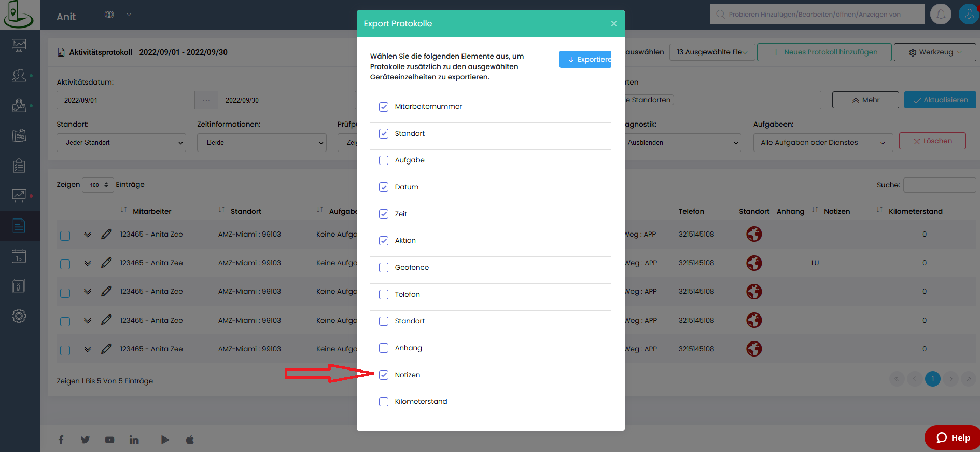Expand the Werkzeug dropdown menu
Image resolution: width=980 pixels, height=452 pixels.
934,52
